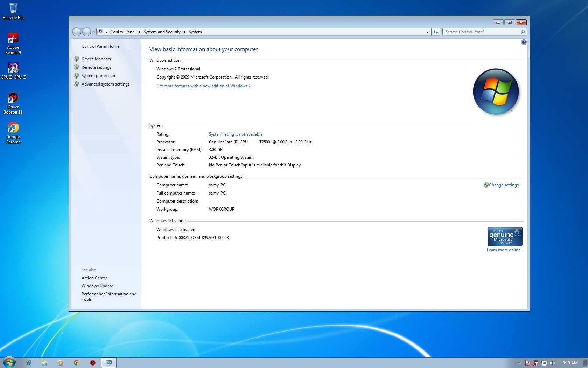Click the Forward navigation arrow button
The width and height of the screenshot is (588, 368).
tap(86, 32)
